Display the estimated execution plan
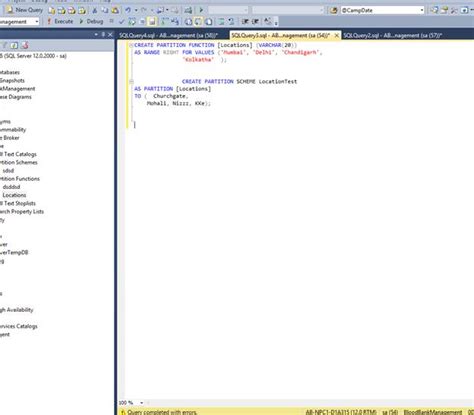 tap(132, 22)
